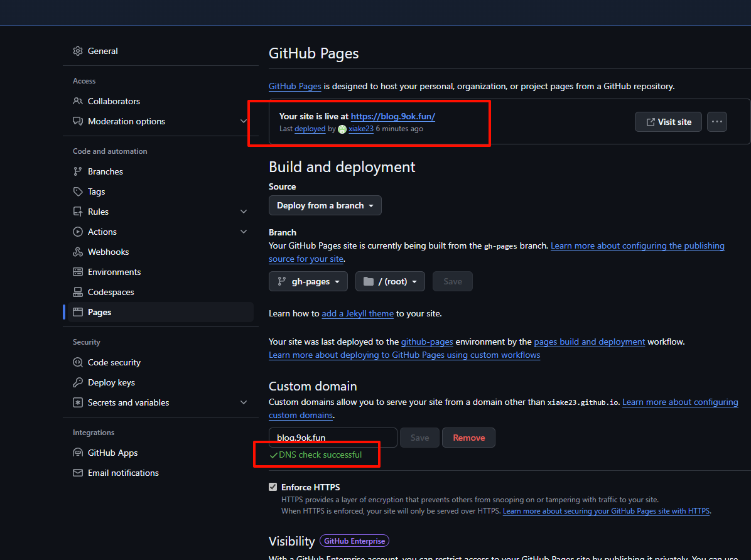751x560 pixels.
Task: Click Learn more about securing site with HTTPS
Action: (606, 511)
